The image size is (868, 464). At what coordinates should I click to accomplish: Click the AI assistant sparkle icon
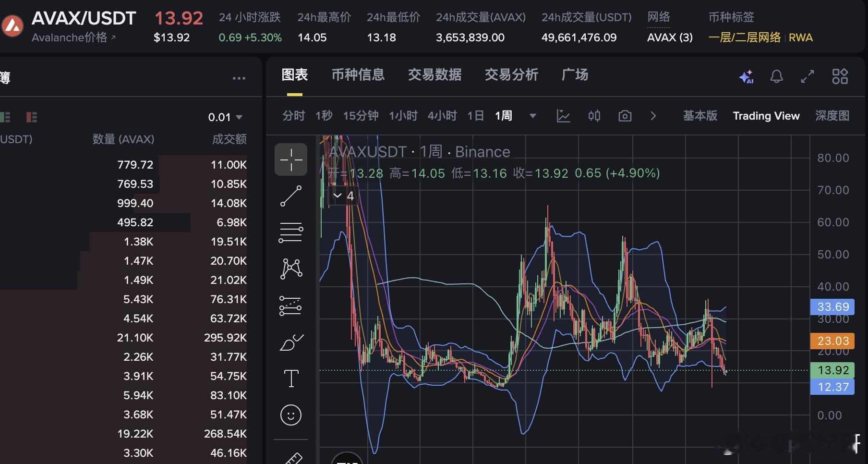pos(746,76)
